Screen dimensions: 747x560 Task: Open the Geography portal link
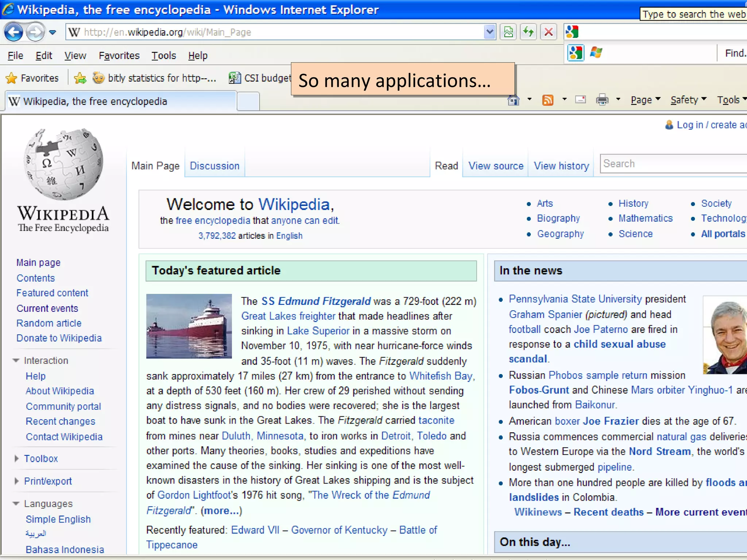coord(560,234)
